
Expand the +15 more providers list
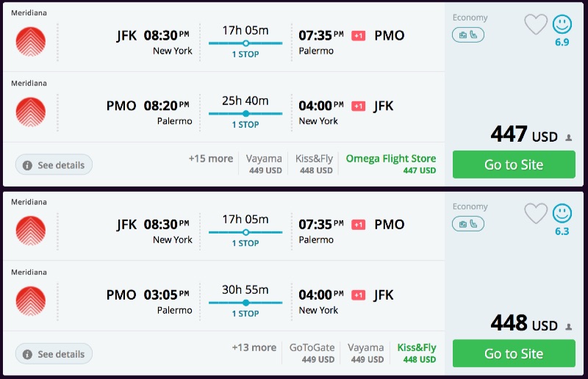point(210,159)
